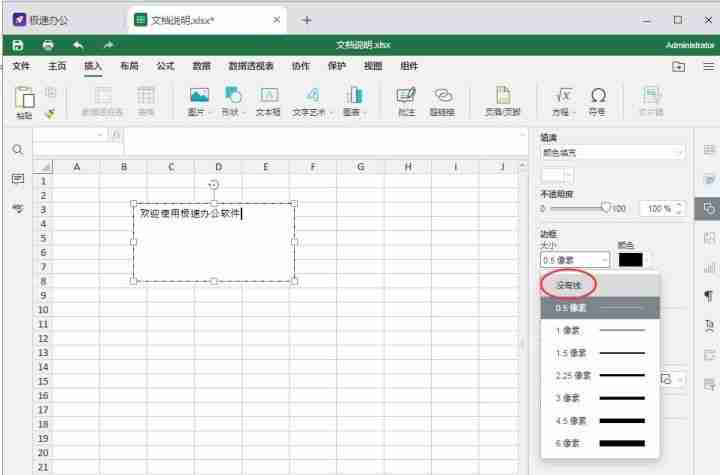
Task: Click the Undo arrow icon
Action: (x=78, y=45)
